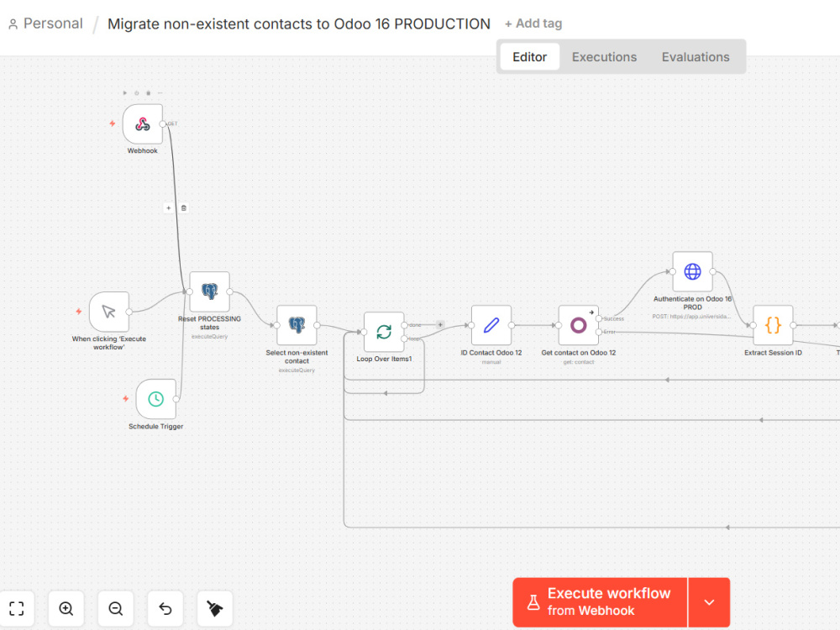
Task: Open the Select non-existent contact node
Action: [x=297, y=325]
